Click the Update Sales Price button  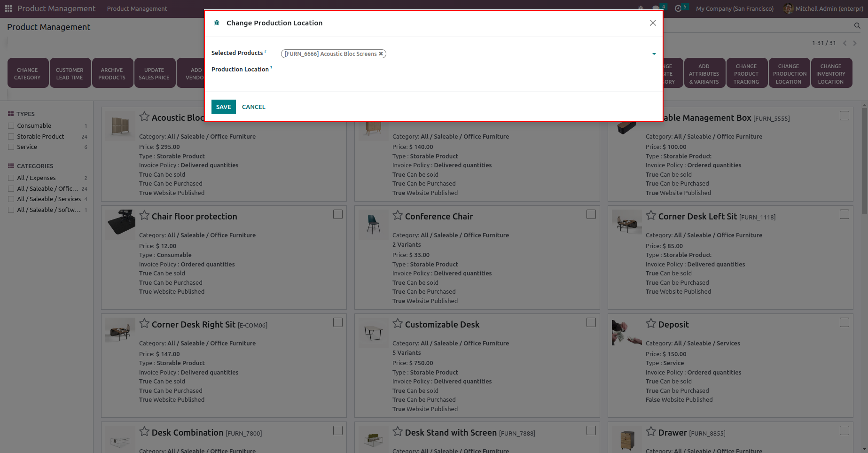(154, 73)
